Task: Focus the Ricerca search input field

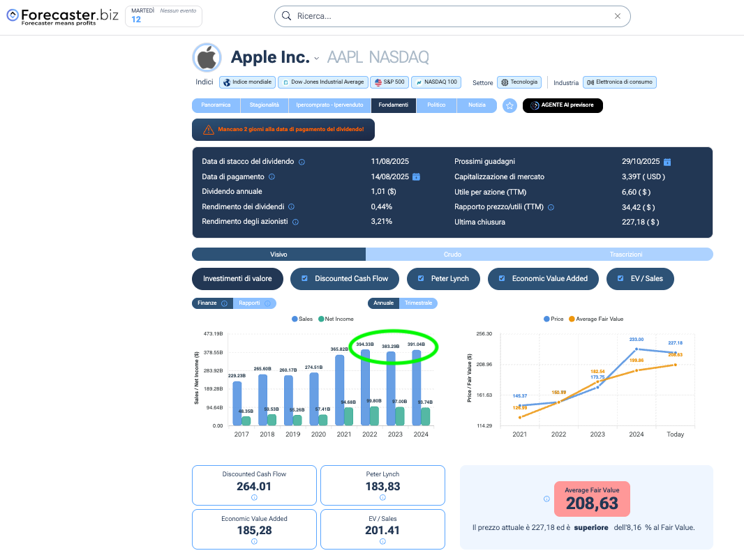Action: pos(452,16)
